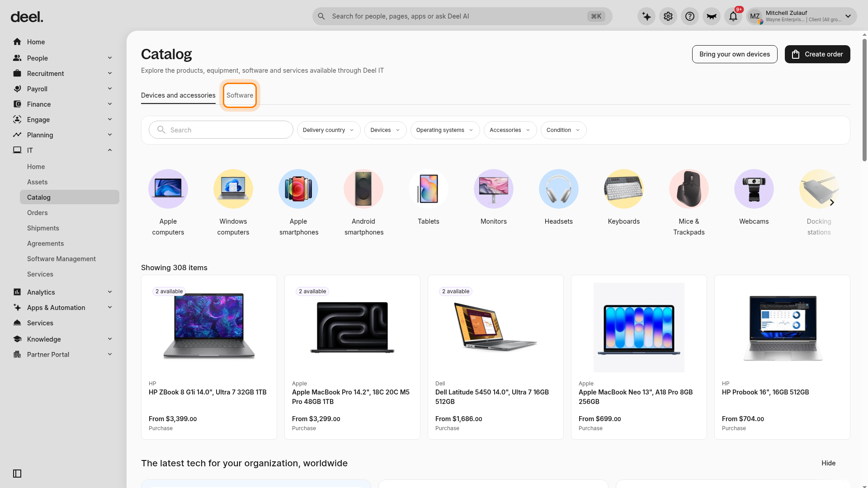Open the Deel AI sparkle icon

tap(646, 16)
